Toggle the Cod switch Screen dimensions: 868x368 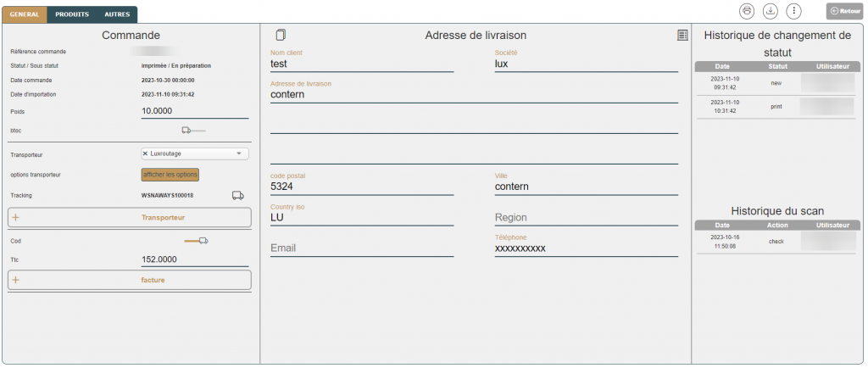click(x=196, y=241)
